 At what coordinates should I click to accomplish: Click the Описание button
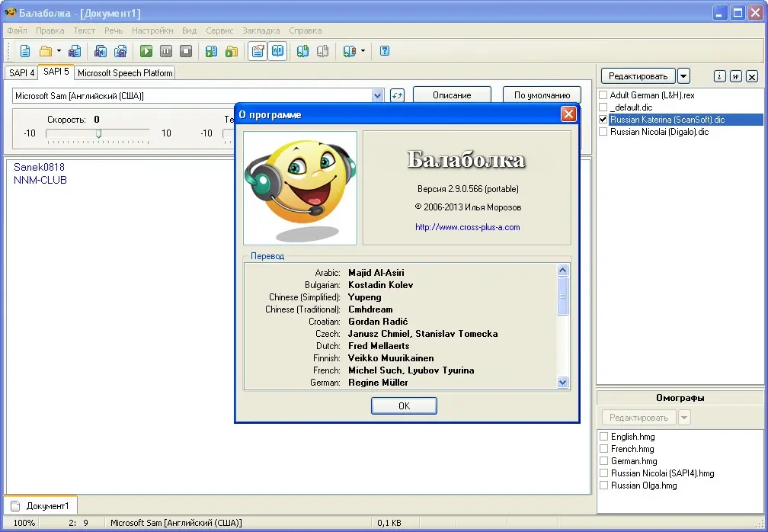pyautogui.click(x=452, y=95)
